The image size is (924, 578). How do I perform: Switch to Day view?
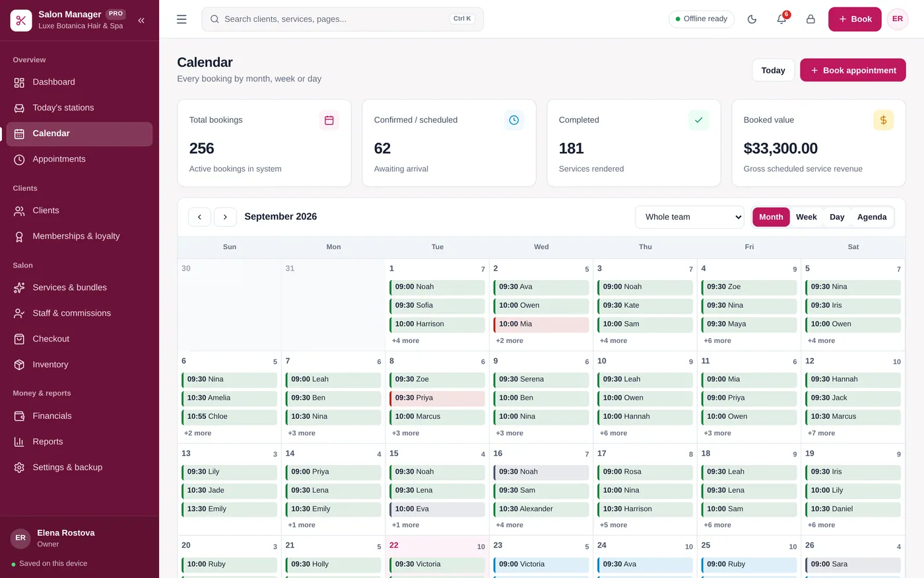pos(837,217)
